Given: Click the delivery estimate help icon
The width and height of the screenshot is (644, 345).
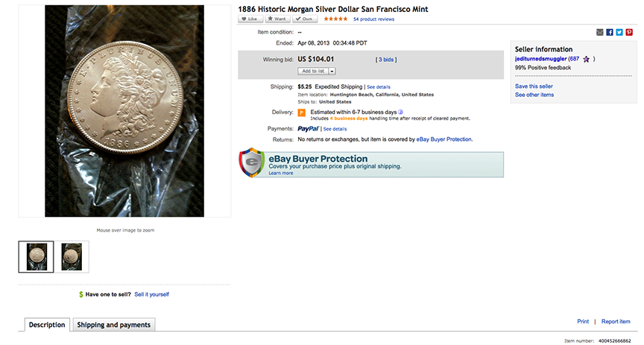Looking at the screenshot, I should point(400,112).
